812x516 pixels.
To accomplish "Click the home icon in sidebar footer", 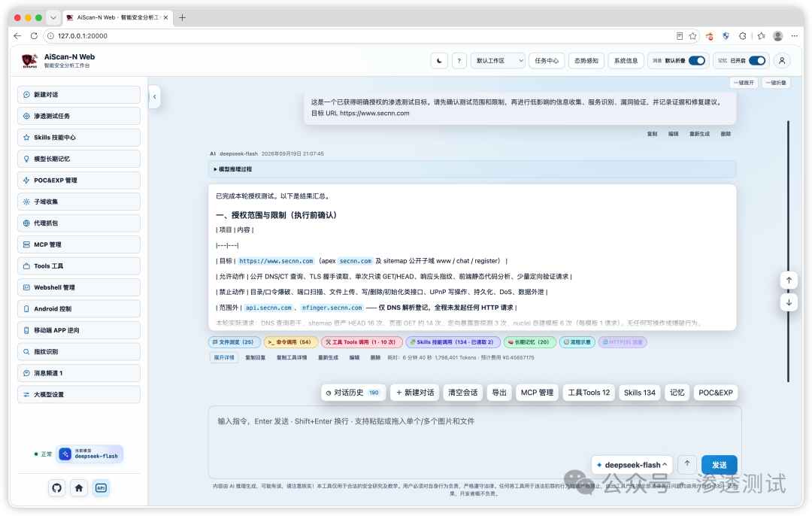I will [x=79, y=487].
